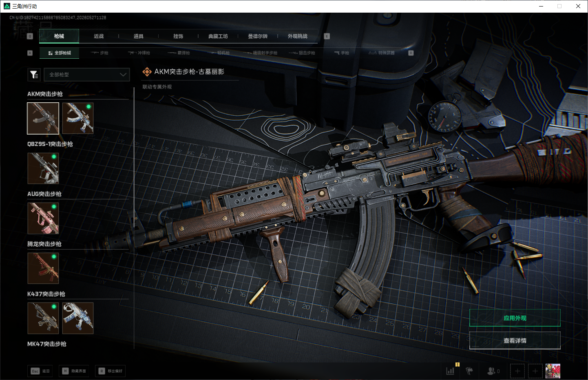This screenshot has width=588, height=380.
Task: Switch to the 近战 melee tab
Action: [99, 36]
